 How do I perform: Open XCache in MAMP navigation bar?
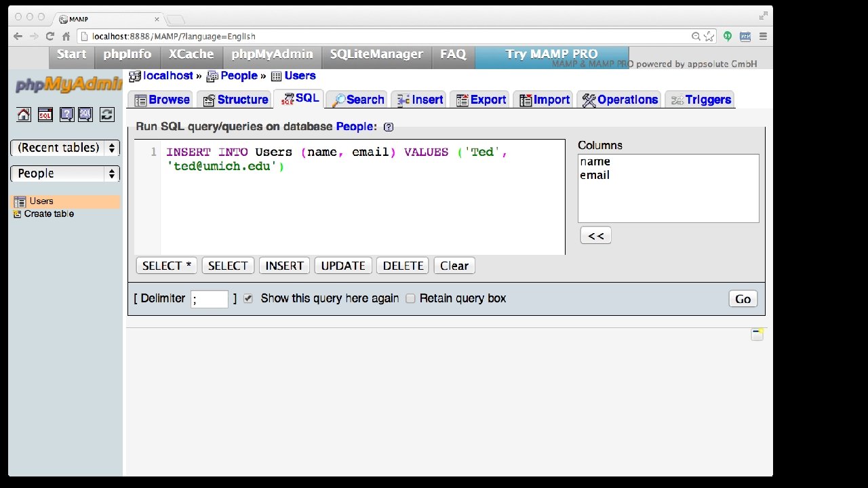click(191, 57)
